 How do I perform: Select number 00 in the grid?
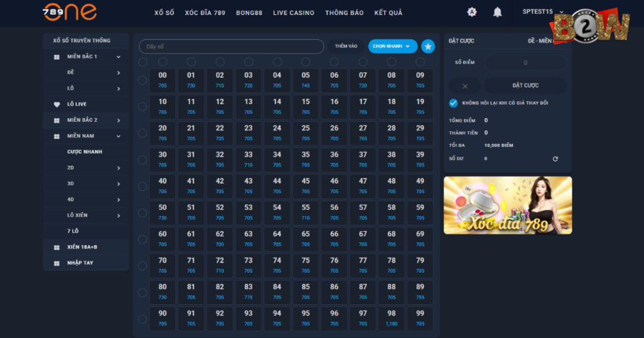[x=163, y=80]
